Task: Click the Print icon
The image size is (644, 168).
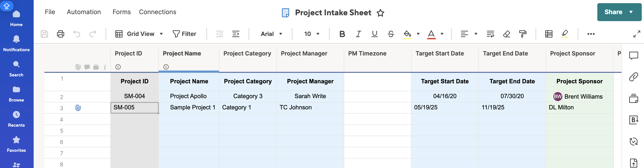Action: tap(61, 34)
